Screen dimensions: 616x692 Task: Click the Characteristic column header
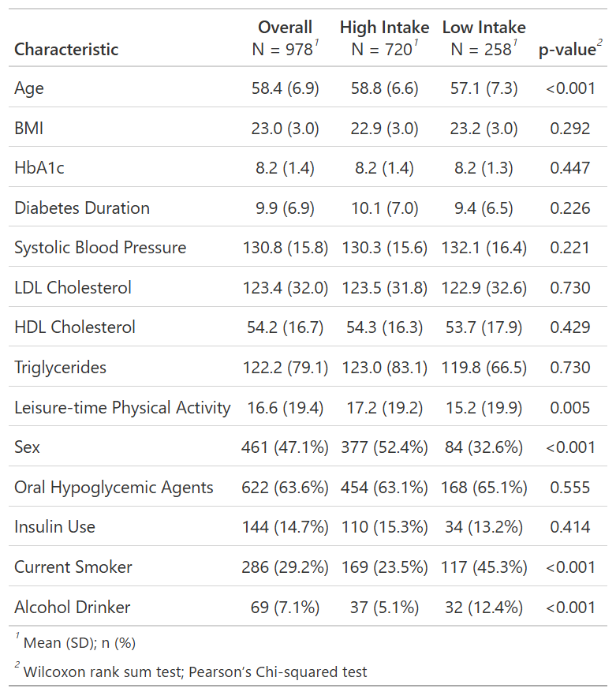click(x=66, y=50)
